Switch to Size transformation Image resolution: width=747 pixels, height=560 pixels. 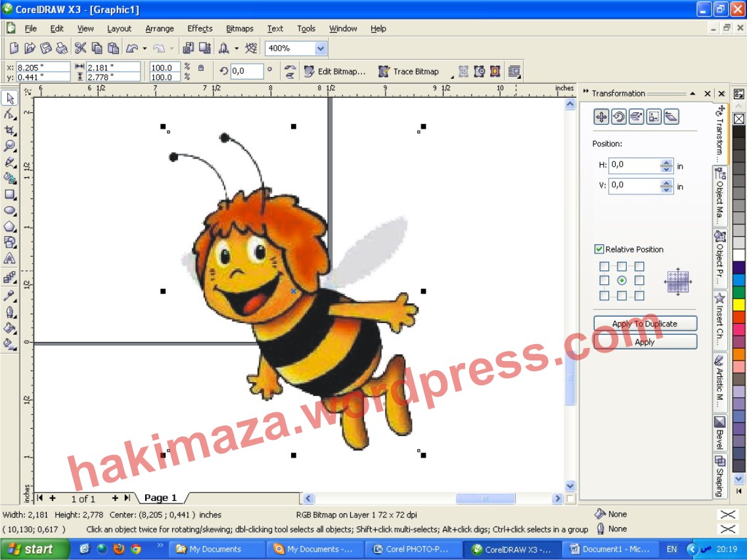(654, 117)
